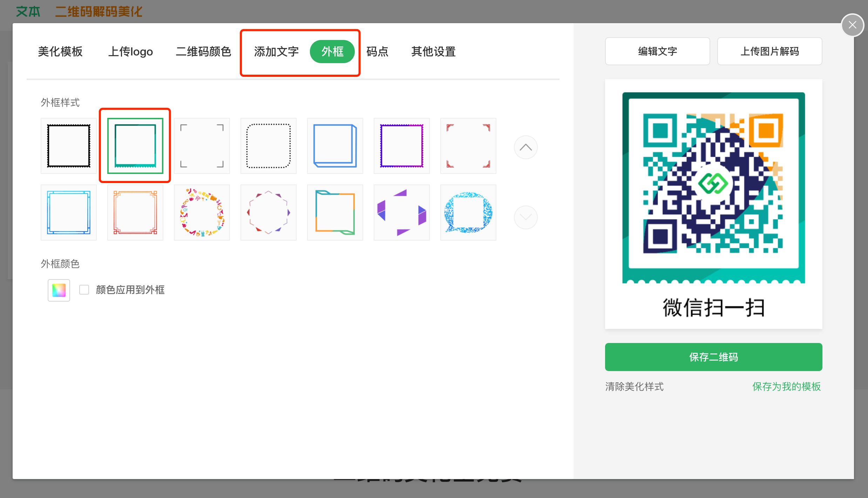This screenshot has height=498, width=868.
Task: Choose the orange Chinese-pattern frame style
Action: pyautogui.click(x=135, y=213)
